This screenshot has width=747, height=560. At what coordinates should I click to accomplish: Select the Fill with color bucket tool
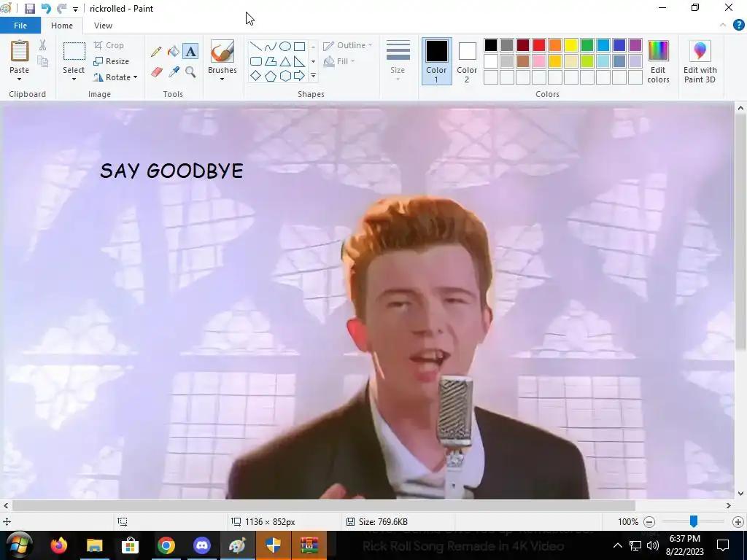[x=174, y=52]
